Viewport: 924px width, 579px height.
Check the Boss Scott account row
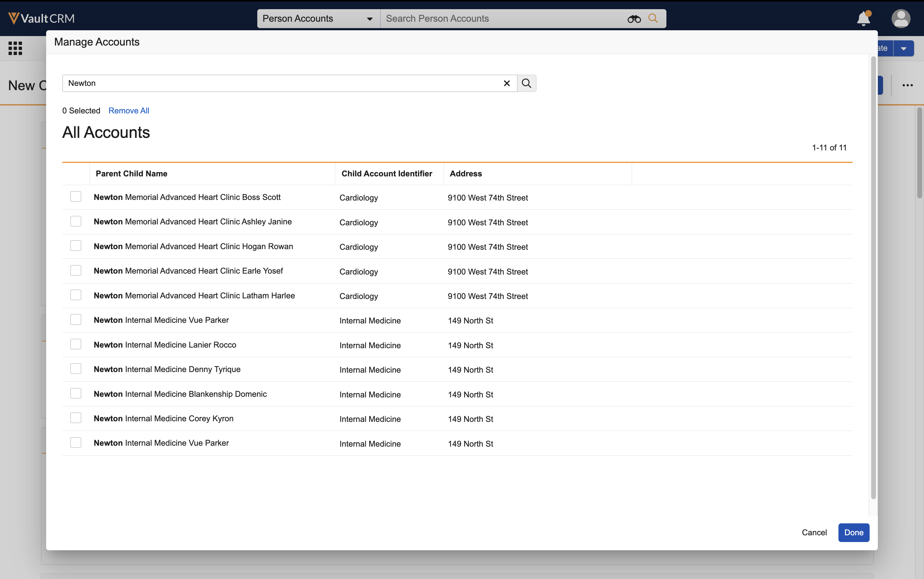[x=76, y=197]
